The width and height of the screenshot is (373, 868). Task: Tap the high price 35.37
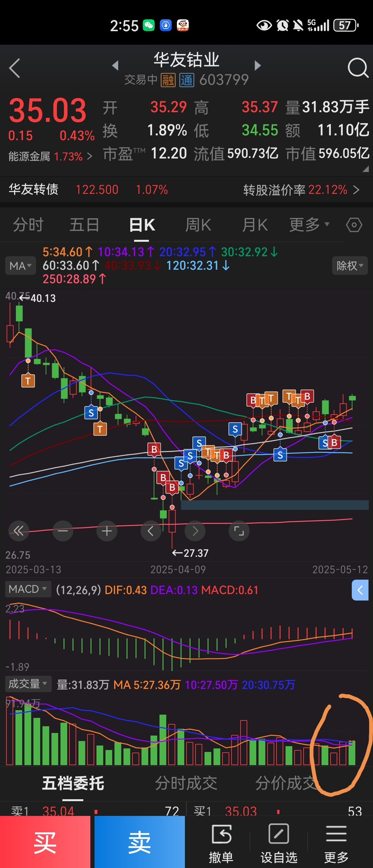[x=260, y=107]
